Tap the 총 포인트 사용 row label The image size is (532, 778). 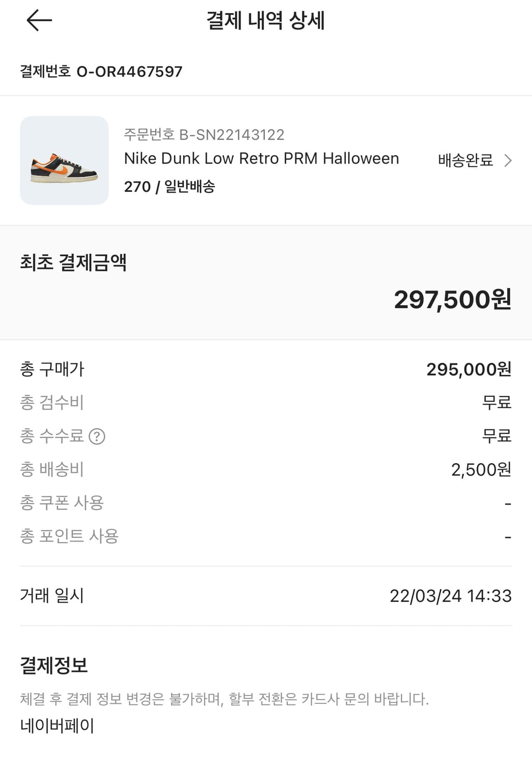[x=69, y=536]
